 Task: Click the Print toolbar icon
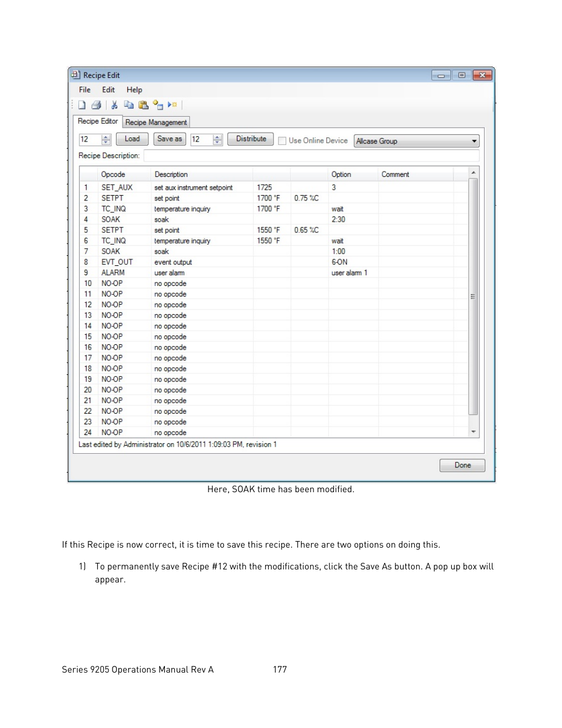pyautogui.click(x=96, y=105)
